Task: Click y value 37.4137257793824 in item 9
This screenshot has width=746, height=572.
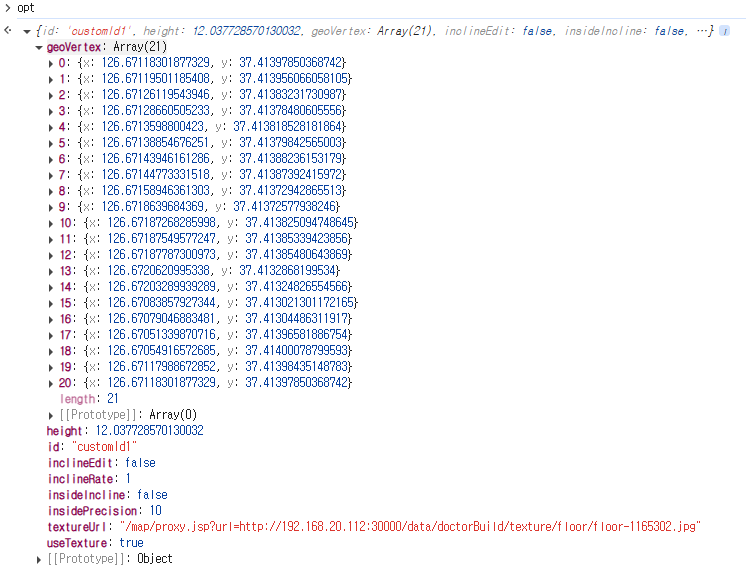Action: (284, 207)
